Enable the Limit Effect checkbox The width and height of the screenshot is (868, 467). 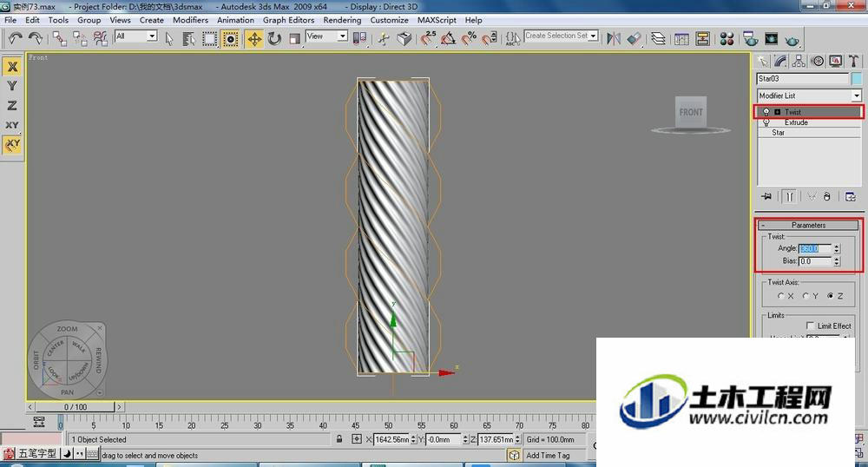point(811,326)
